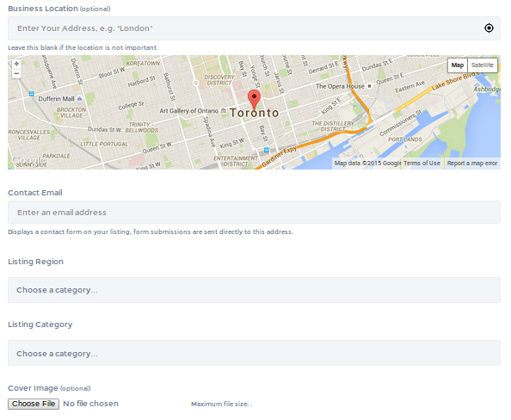Screen dimensions: 511x420
Task: Click the Little Portugal label
Action: 104,144
